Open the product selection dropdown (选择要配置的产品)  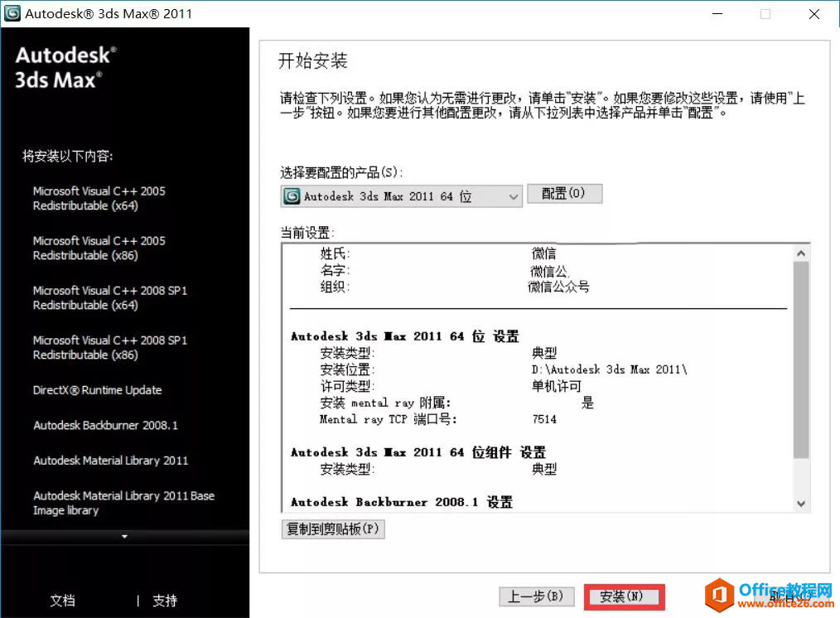(401, 196)
